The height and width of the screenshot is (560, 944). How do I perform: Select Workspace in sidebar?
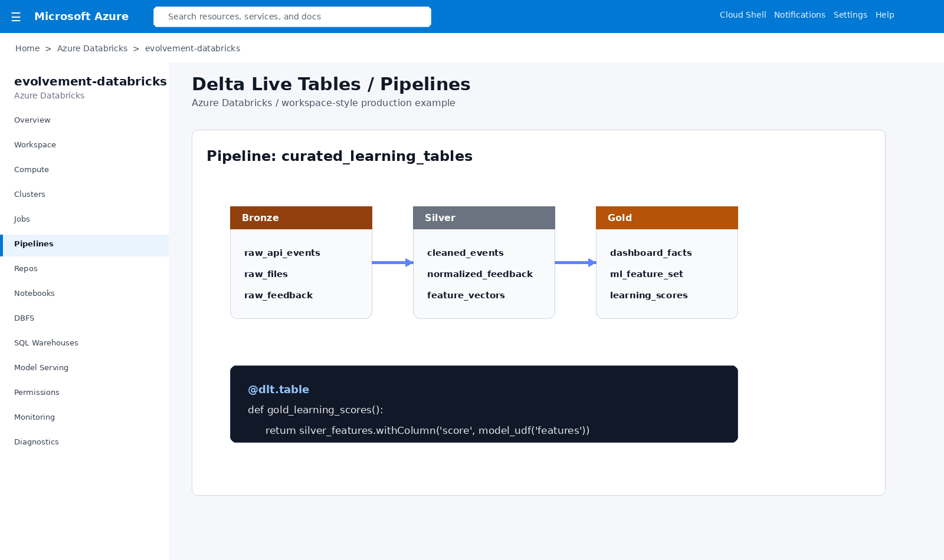point(84,144)
